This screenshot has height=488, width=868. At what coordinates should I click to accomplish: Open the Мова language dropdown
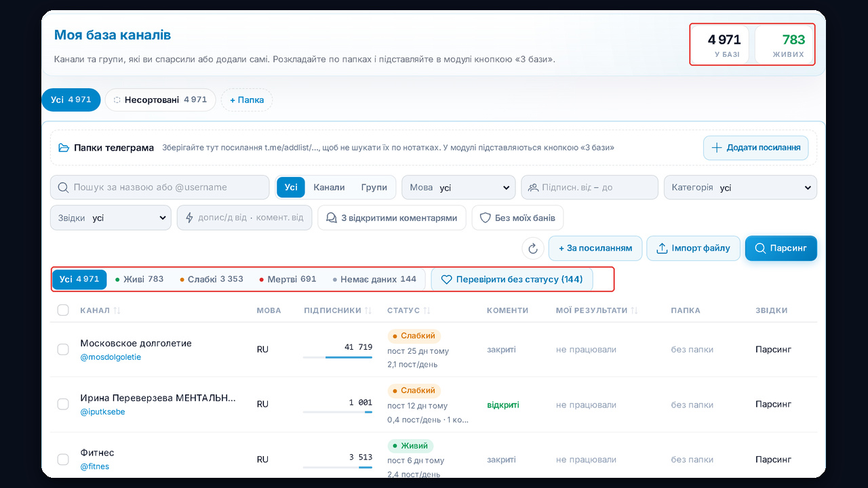tap(458, 188)
